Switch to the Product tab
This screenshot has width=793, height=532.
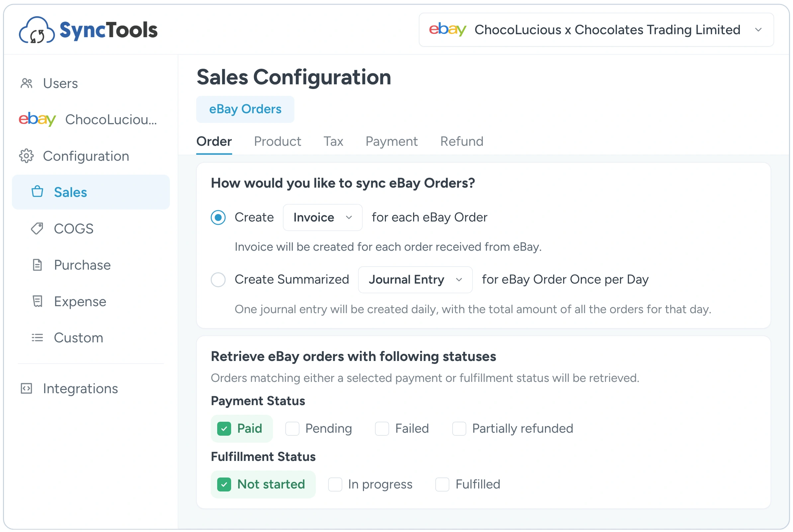click(277, 141)
